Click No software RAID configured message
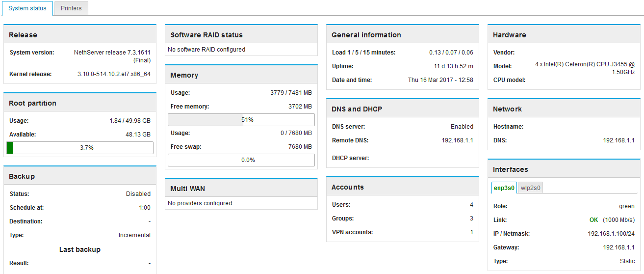Image resolution: width=644 pixels, height=274 pixels. [x=206, y=50]
